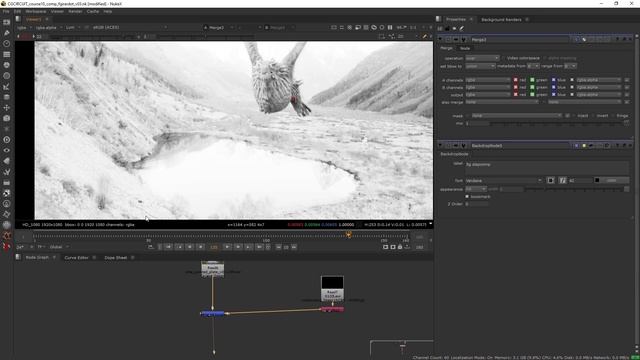The height and width of the screenshot is (360, 640).
Task: Open the 3D nodes toolbar menu
Action: point(7,118)
